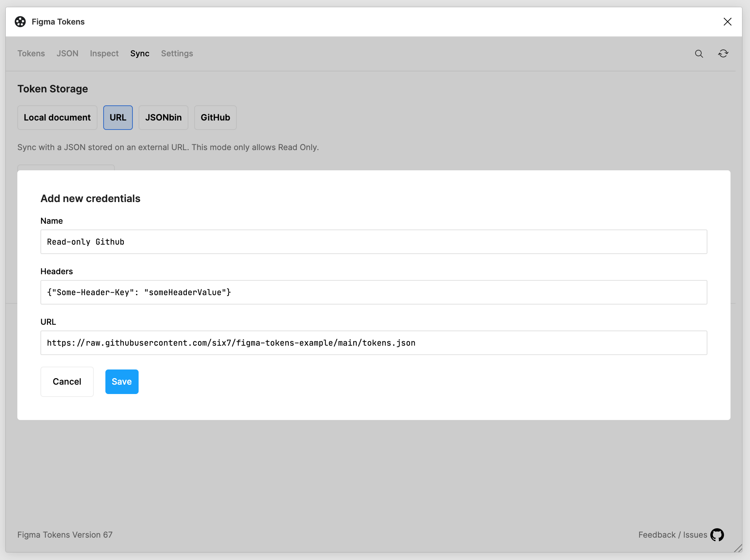Switch to the Tokens tab
This screenshot has height=560, width=750.
[31, 53]
